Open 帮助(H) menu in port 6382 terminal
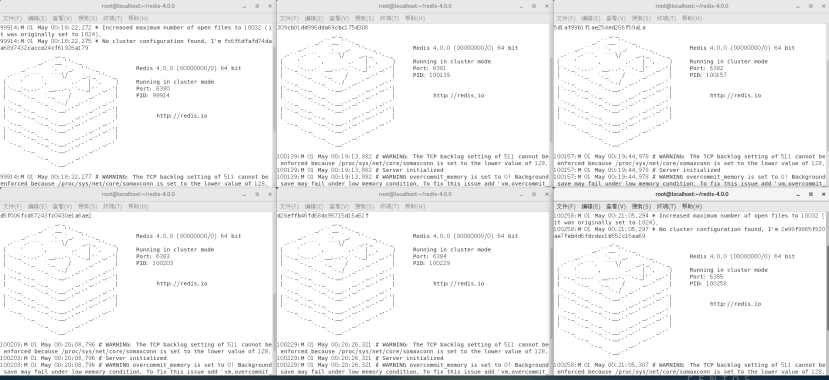 click(x=692, y=18)
